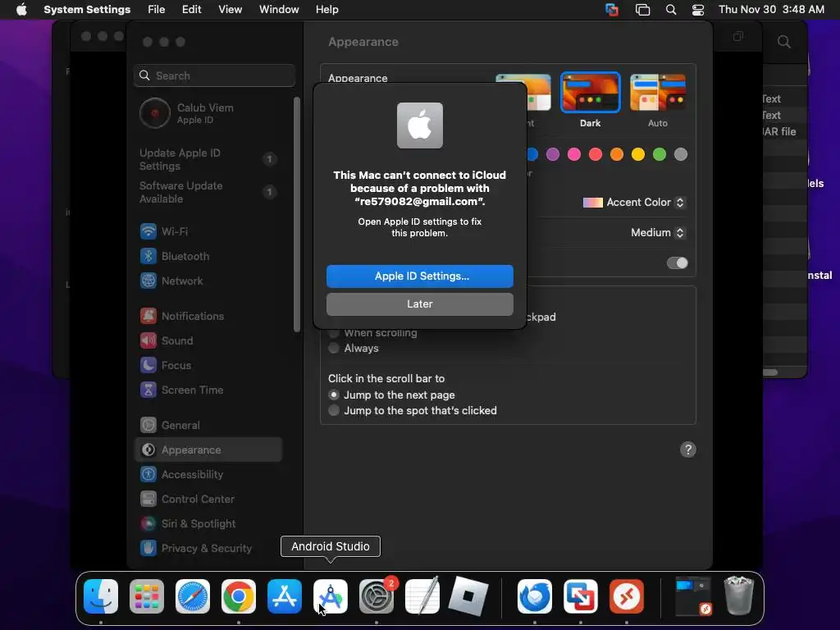Viewport: 840px width, 630px height.
Task: Open the Help menu
Action: (326, 10)
